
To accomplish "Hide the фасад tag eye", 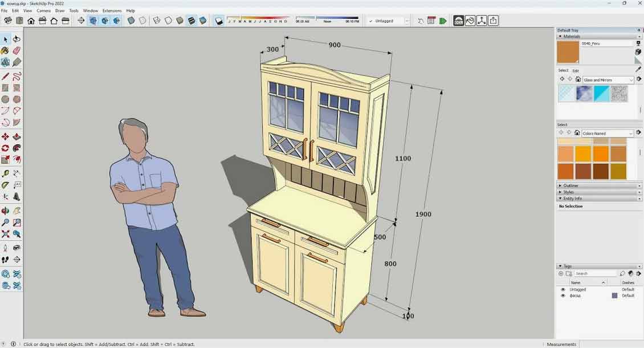I will pos(563,296).
